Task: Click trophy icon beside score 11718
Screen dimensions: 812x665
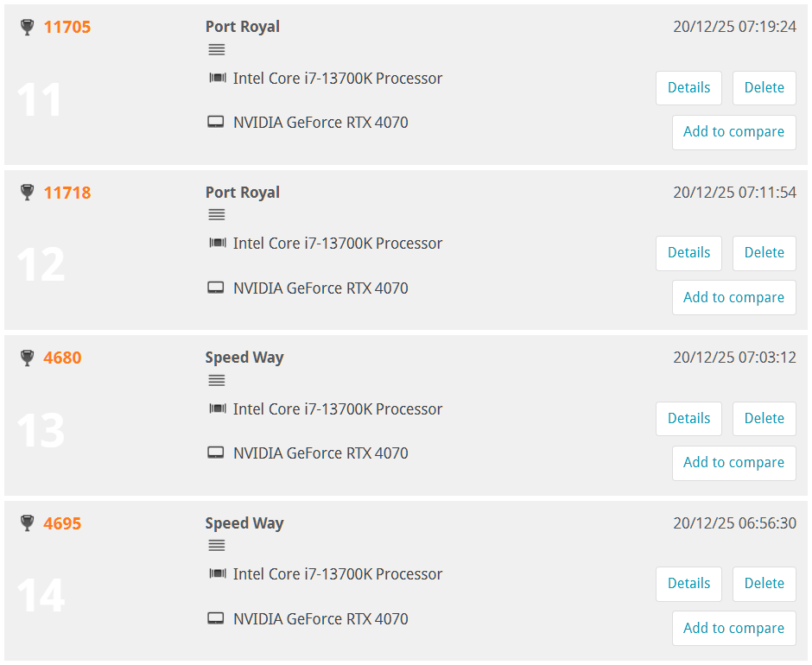Action: (27, 193)
